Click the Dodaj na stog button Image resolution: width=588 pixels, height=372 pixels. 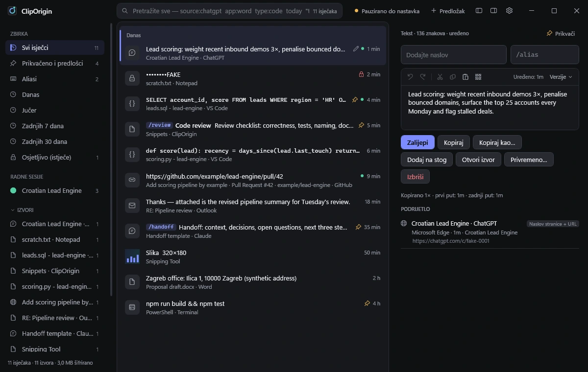pyautogui.click(x=427, y=160)
